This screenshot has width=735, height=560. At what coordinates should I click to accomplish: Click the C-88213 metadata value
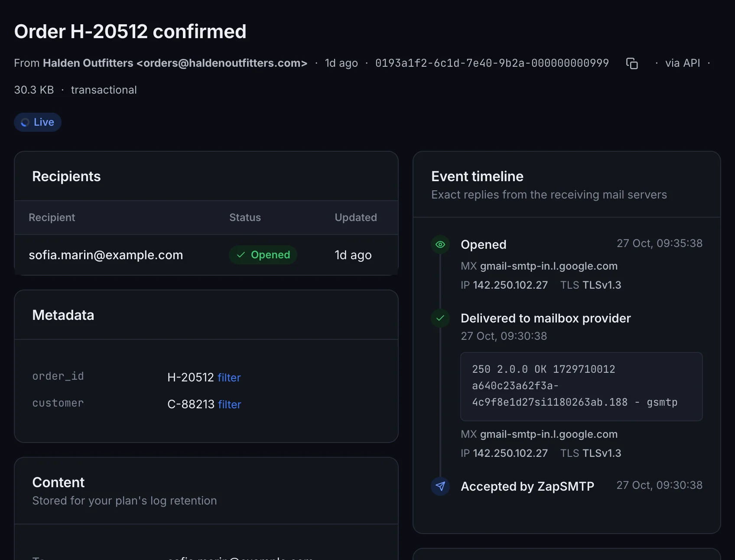point(191,404)
